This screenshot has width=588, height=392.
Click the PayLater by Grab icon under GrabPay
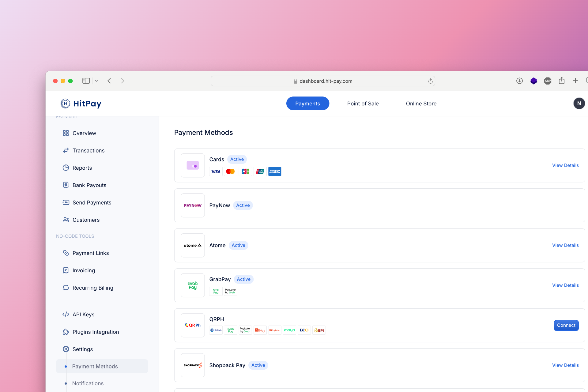point(230,291)
